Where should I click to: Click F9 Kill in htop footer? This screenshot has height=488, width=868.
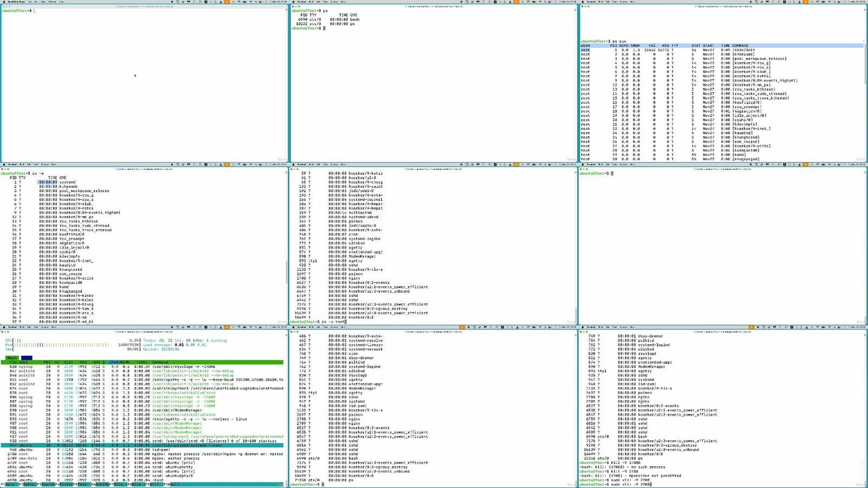(155, 484)
